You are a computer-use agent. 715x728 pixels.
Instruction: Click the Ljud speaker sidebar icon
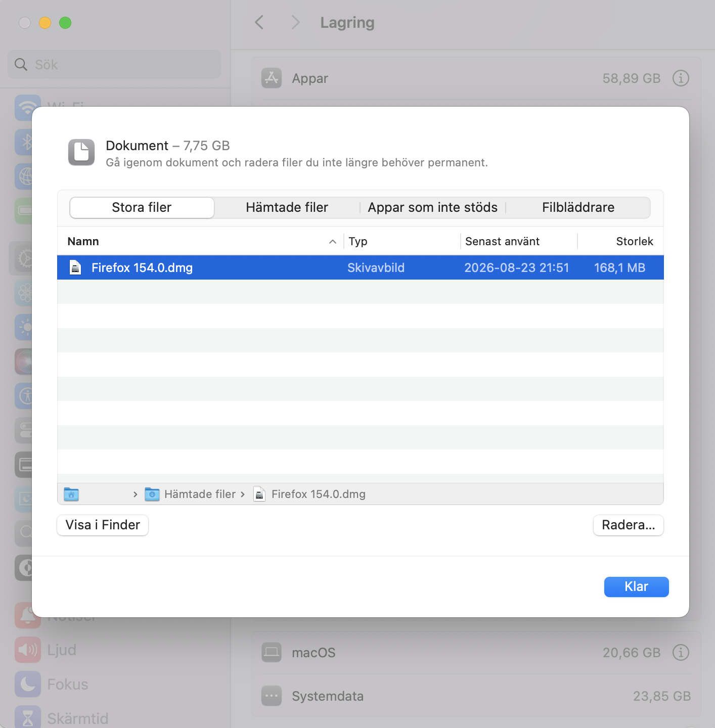pyautogui.click(x=28, y=650)
